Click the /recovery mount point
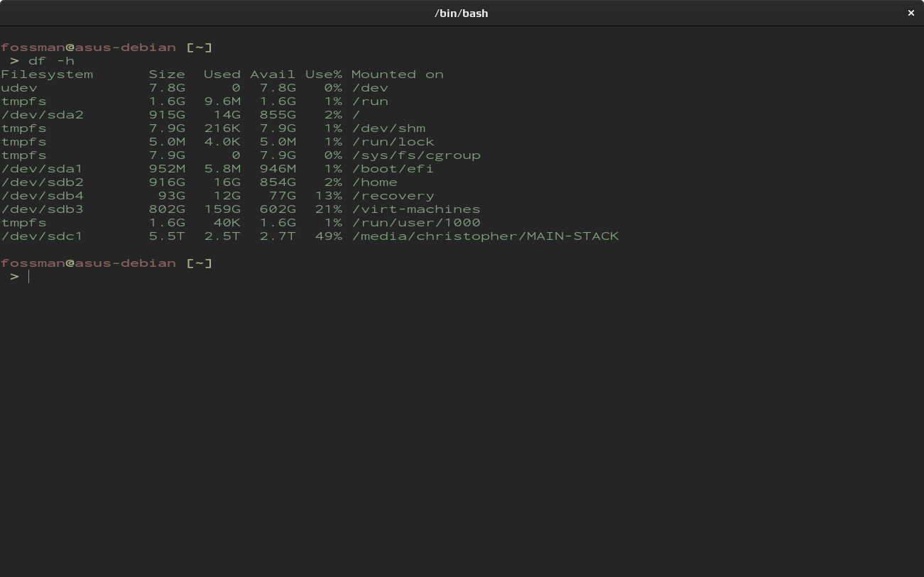Viewport: 924px width, 577px height. [x=393, y=196]
